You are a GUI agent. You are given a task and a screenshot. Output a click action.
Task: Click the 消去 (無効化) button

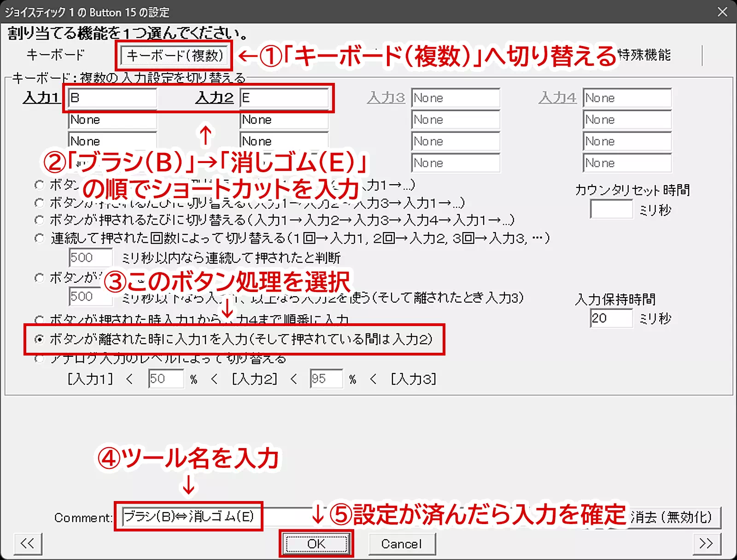[x=671, y=518]
